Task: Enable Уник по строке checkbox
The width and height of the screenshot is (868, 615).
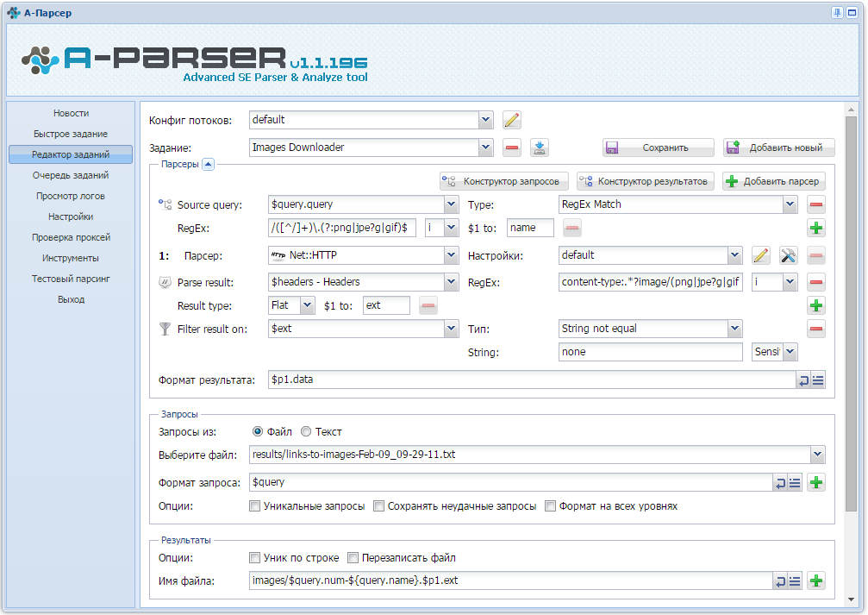Action: coord(254,557)
